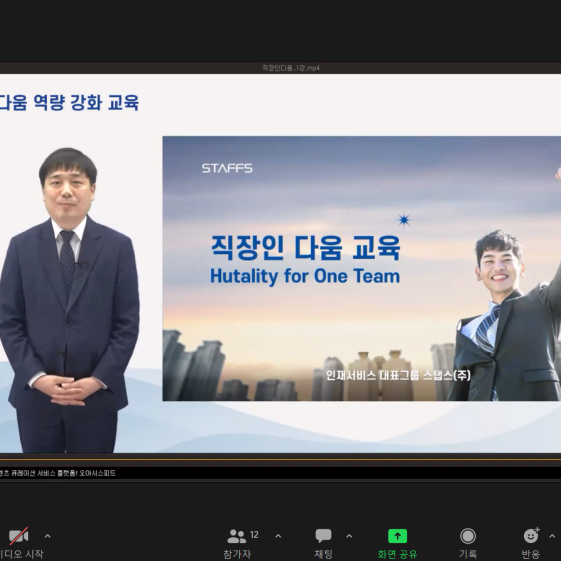Click the blue star sparkle on the slide

click(404, 220)
